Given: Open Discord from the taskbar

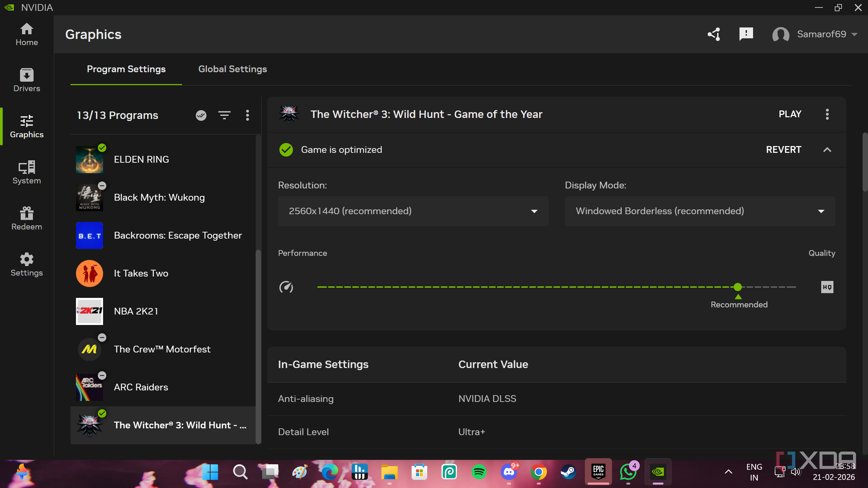Looking at the screenshot, I should coord(509,472).
